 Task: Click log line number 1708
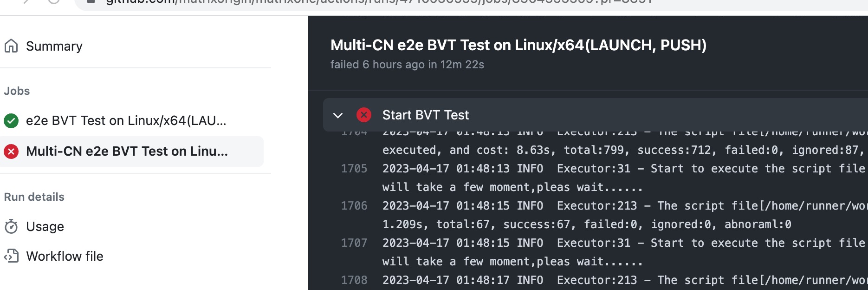354,280
